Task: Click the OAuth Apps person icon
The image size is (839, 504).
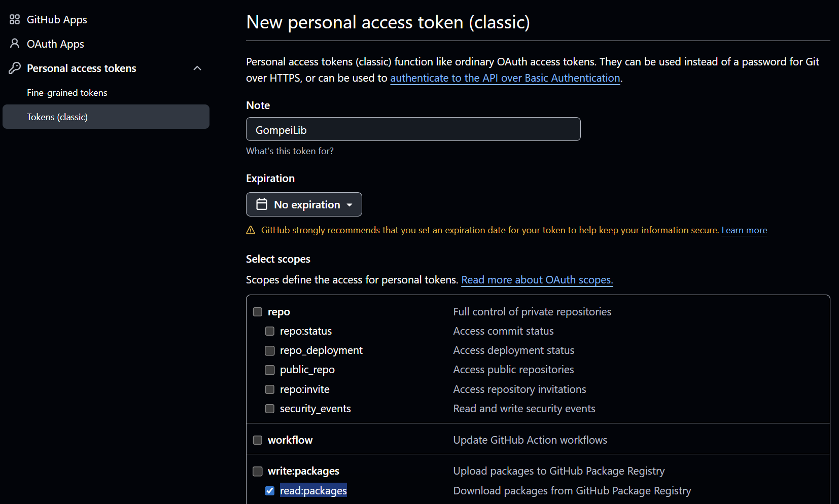Action: (x=14, y=44)
